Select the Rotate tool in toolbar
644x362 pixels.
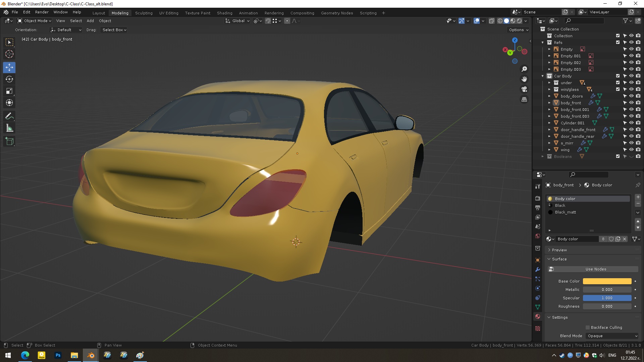[9, 79]
